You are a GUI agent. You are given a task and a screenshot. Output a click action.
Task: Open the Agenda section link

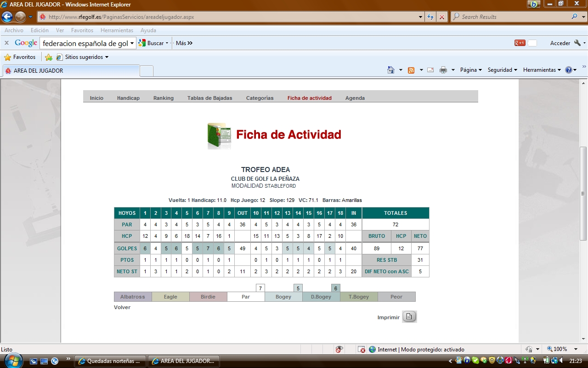(355, 98)
